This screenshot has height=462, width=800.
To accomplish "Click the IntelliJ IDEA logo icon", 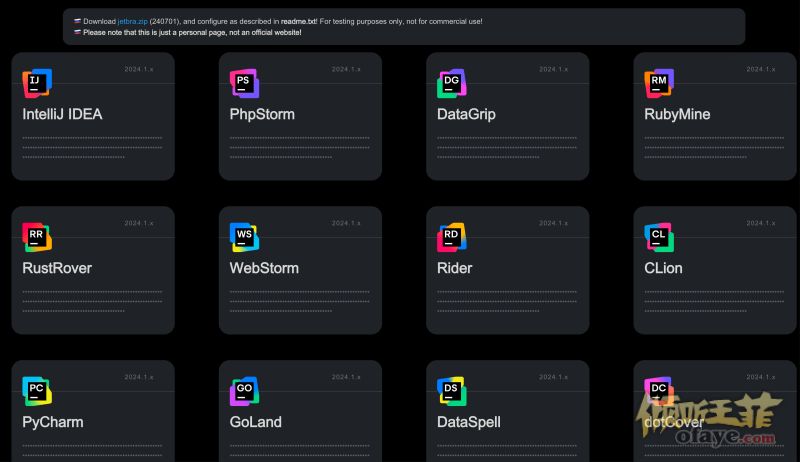I will click(x=37, y=84).
